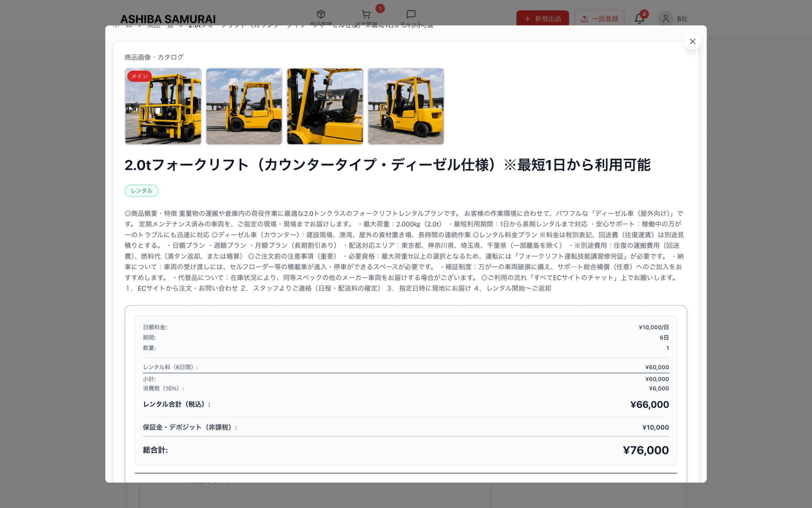Open the product management box icon

(321, 14)
